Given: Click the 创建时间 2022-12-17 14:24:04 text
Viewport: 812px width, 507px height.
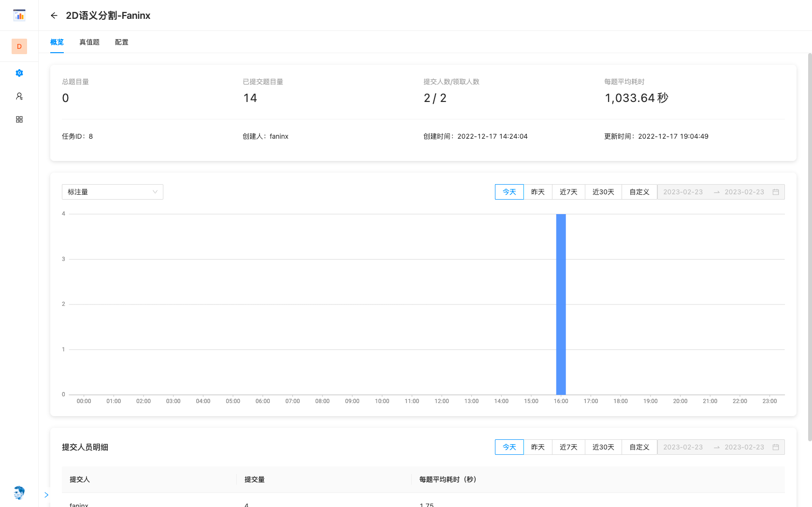Looking at the screenshot, I should tap(476, 136).
